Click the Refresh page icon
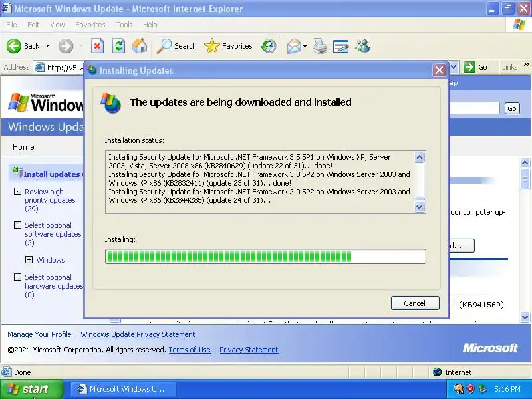 click(118, 46)
